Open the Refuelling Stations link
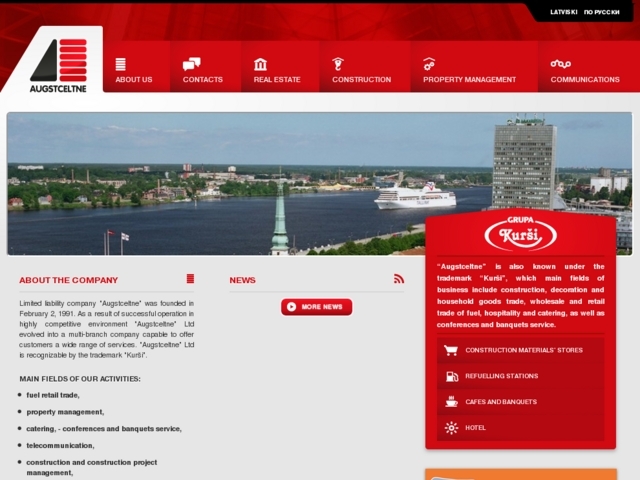 (520, 376)
